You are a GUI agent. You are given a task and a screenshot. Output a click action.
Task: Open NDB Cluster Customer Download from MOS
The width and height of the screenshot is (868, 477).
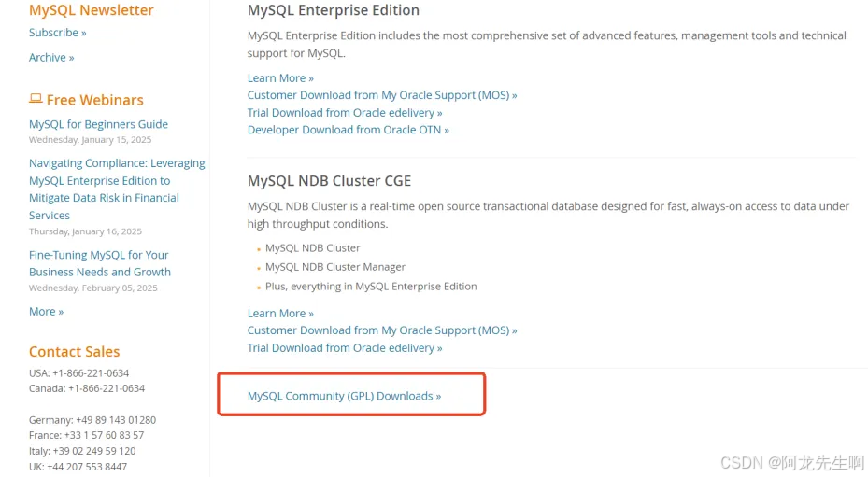click(x=381, y=330)
